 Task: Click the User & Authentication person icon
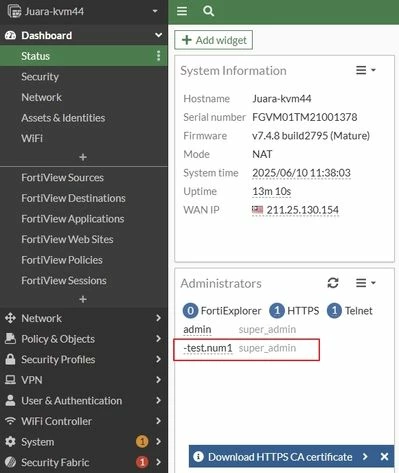pyautogui.click(x=10, y=400)
